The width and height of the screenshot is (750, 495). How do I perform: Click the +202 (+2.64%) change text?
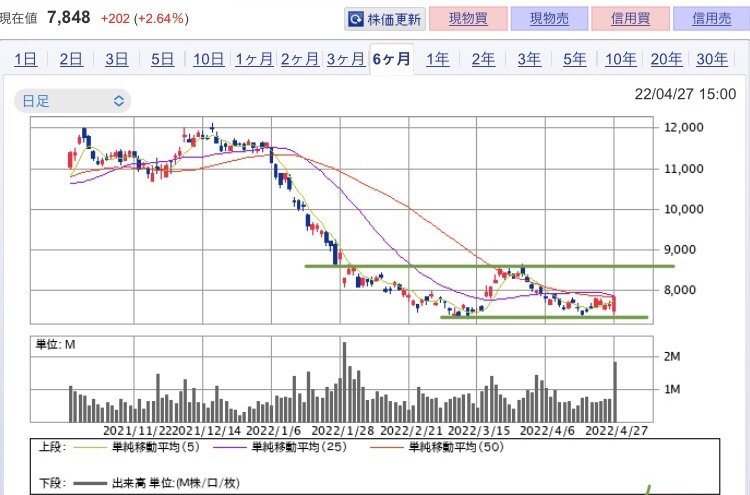(144, 19)
